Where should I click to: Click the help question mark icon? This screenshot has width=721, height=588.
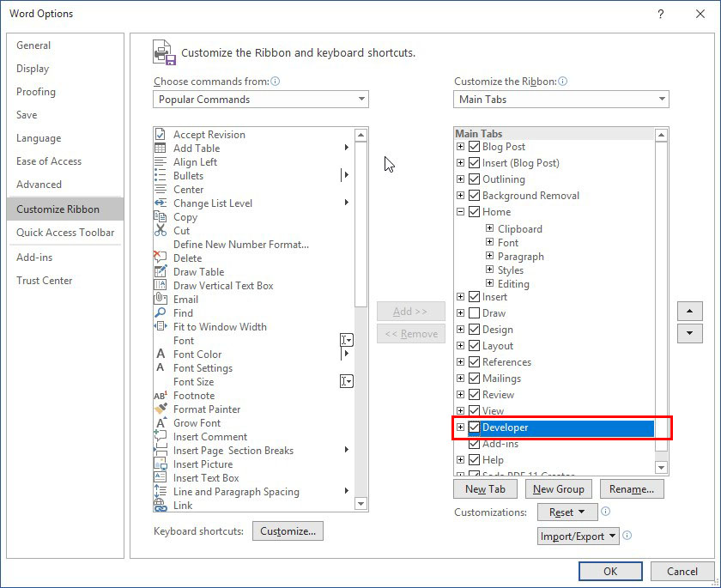660,14
